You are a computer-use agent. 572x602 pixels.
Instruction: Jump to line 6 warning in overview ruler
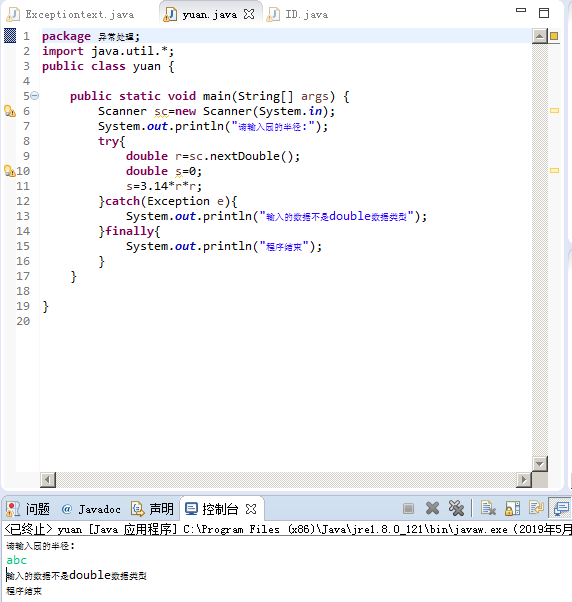pos(554,111)
